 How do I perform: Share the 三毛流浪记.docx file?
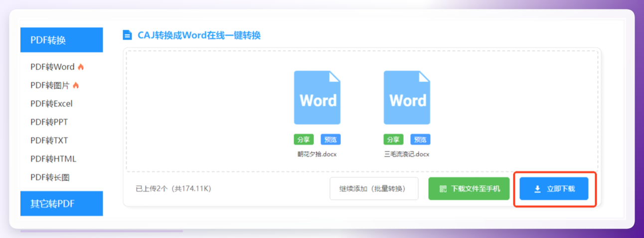393,139
